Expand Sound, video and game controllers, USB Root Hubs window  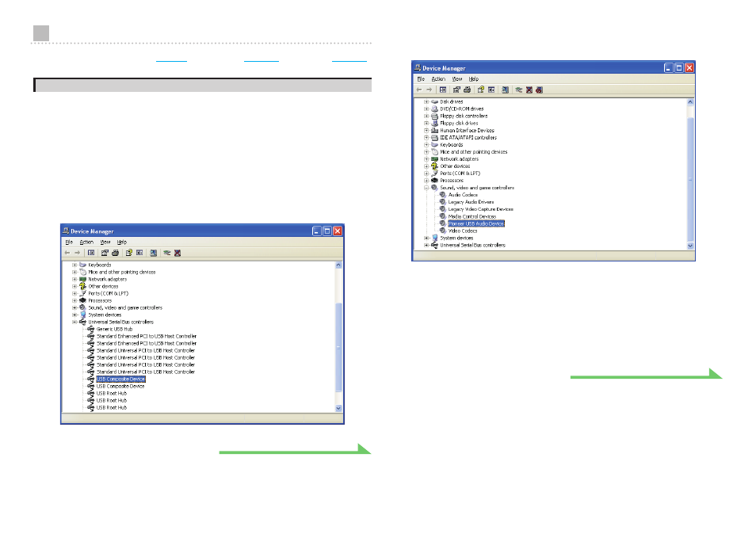[x=74, y=307]
